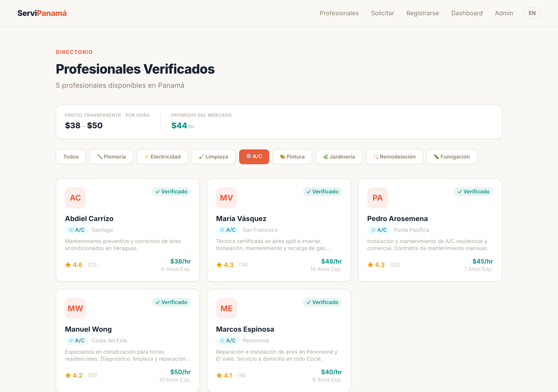This screenshot has width=558, height=392.
Task: Open the Dashboard nav link
Action: [467, 13]
